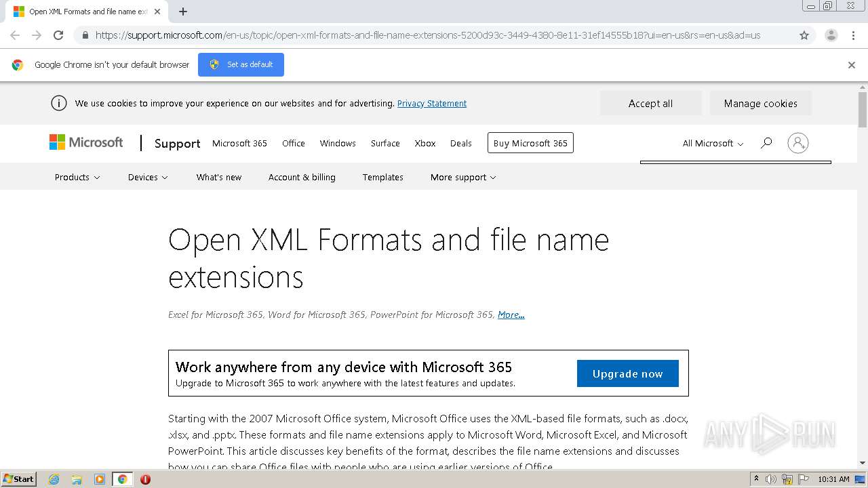Screen dimensions: 868x488
Task: Close the Open XML Formats tab
Action: coord(158,12)
